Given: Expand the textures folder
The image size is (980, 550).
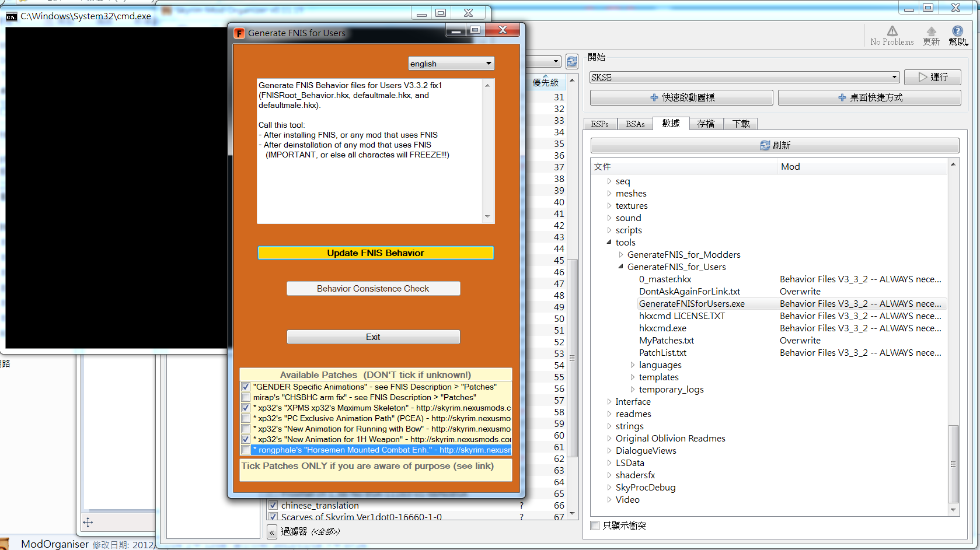Looking at the screenshot, I should click(609, 206).
